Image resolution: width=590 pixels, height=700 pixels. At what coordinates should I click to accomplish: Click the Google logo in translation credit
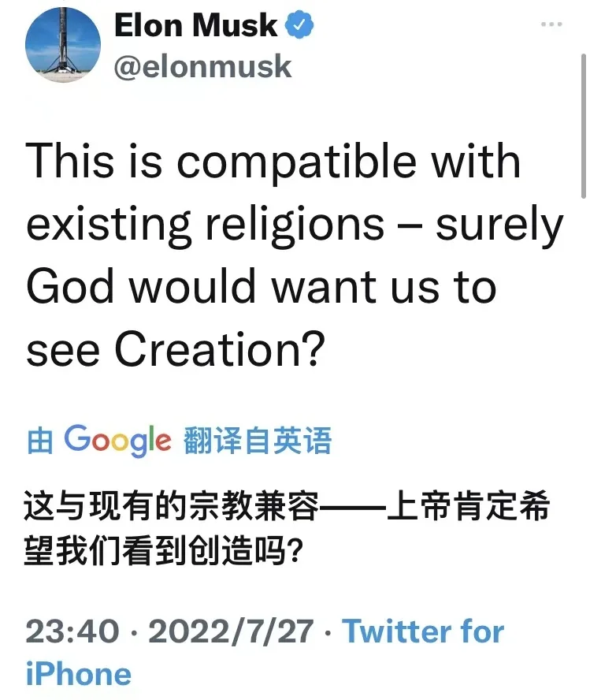(x=117, y=441)
